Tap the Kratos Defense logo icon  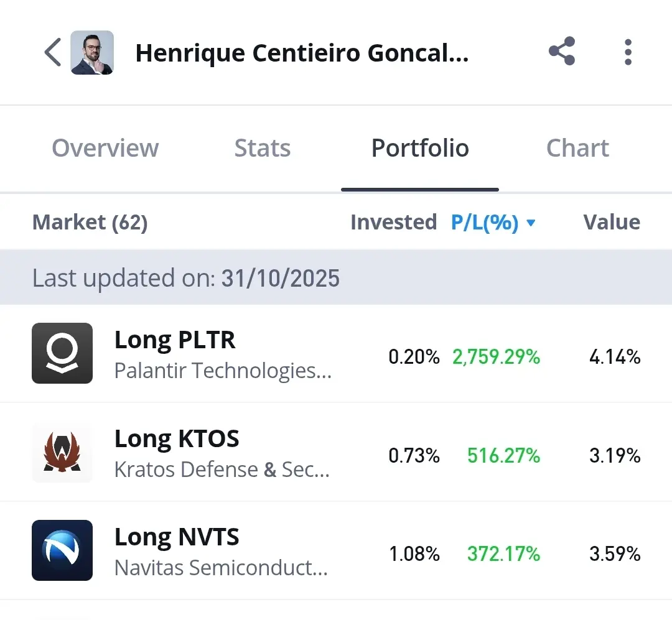[x=62, y=452]
